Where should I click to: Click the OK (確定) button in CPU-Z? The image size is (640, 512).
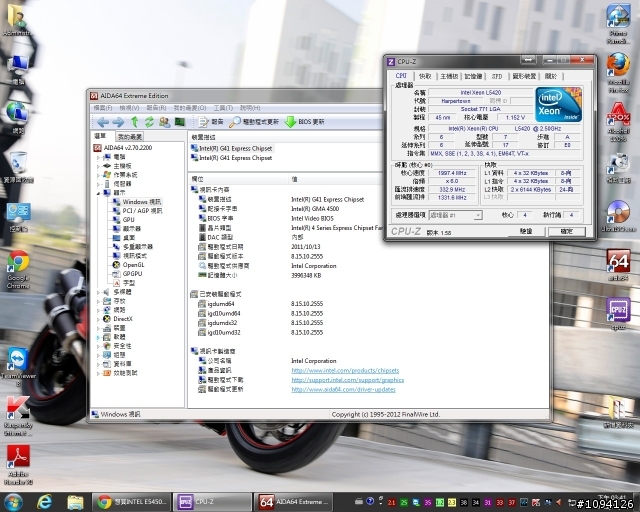[x=567, y=231]
